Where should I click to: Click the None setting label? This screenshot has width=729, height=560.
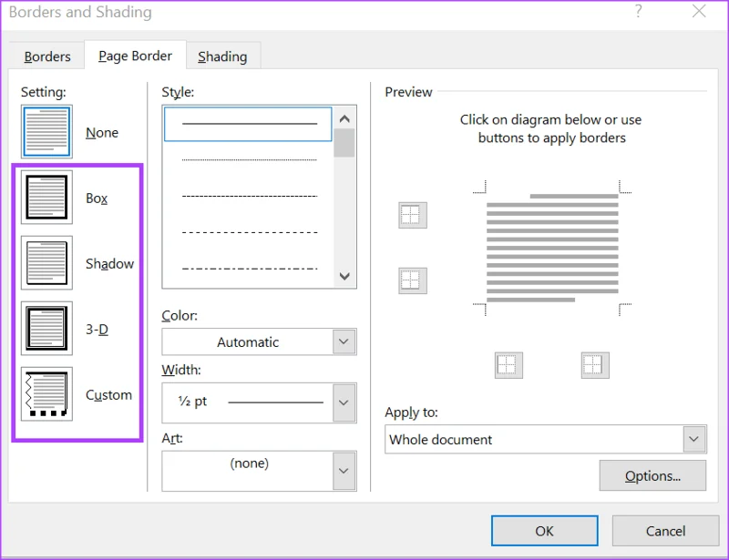[x=102, y=133]
